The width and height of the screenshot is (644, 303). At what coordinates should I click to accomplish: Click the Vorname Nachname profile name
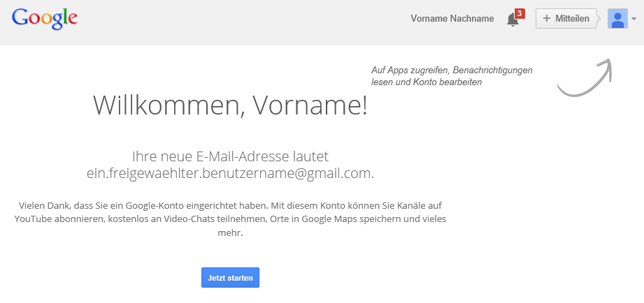tap(452, 18)
